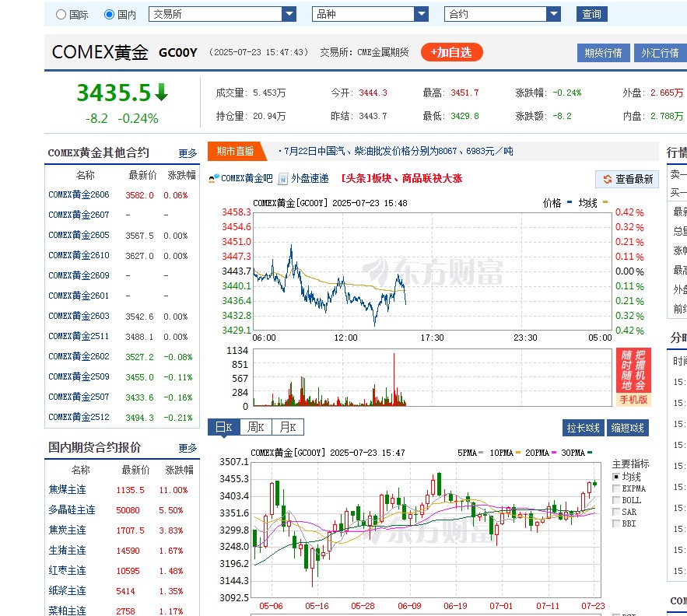
Task: Click the 查看最新 refresh button
Action: (627, 179)
